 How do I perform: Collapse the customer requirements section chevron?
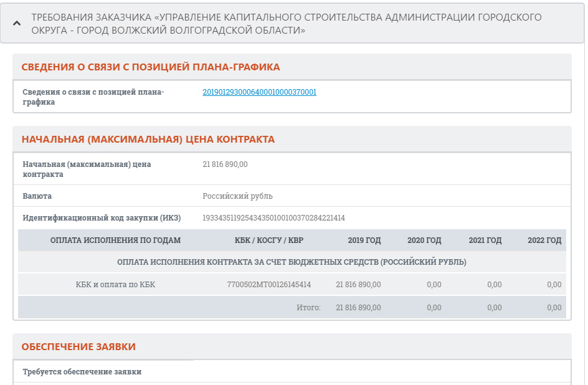pos(17,24)
